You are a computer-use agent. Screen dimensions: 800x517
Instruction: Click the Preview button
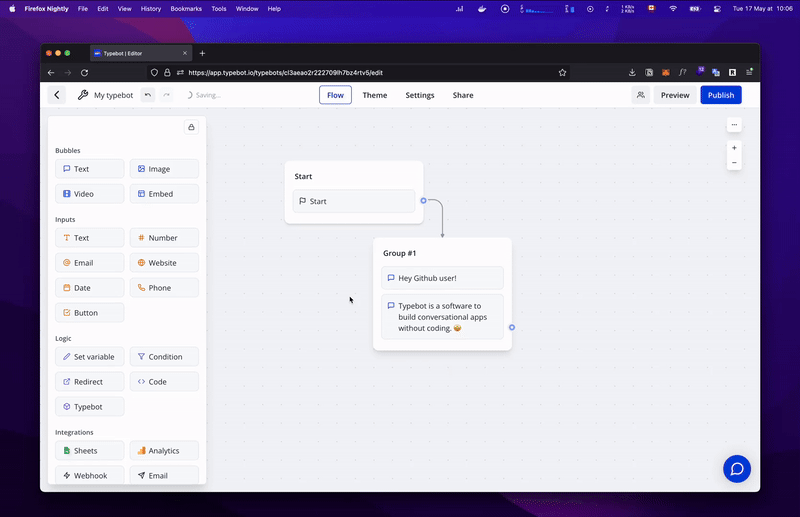click(674, 95)
